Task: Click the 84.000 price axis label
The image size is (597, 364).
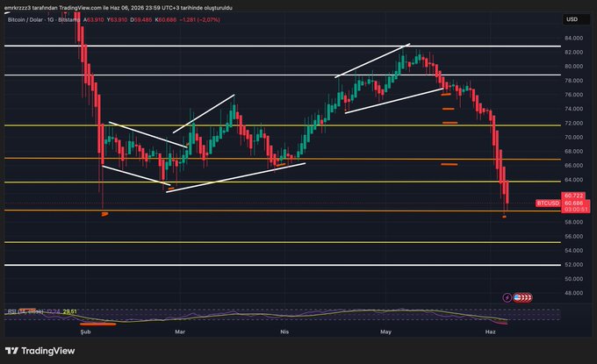Action: (x=574, y=38)
